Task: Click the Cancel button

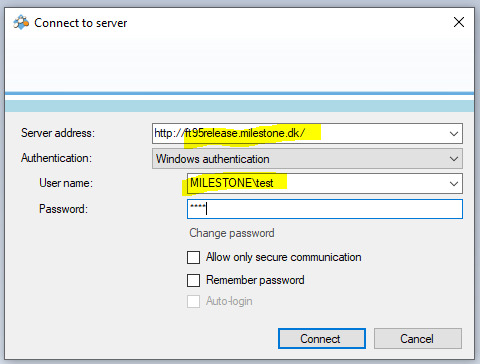Action: click(x=418, y=339)
